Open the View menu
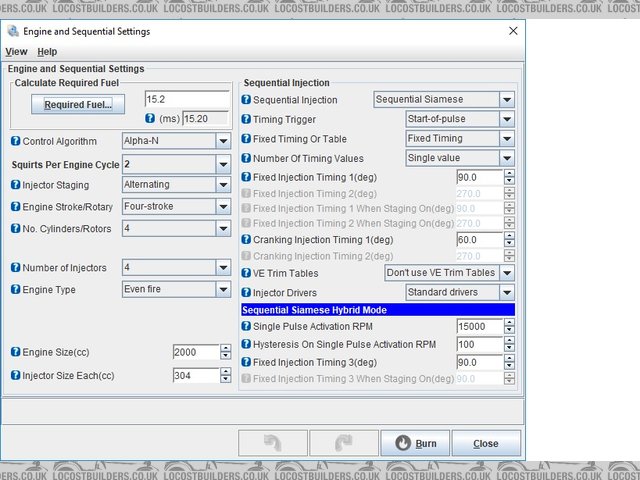The image size is (640, 480). pyautogui.click(x=16, y=51)
